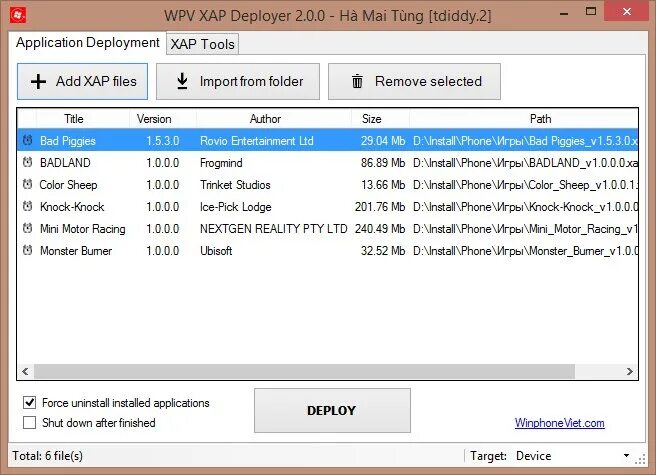Viewport: 656px width, 475px height.
Task: Click the Color Sheep row icon
Action: coord(28,184)
